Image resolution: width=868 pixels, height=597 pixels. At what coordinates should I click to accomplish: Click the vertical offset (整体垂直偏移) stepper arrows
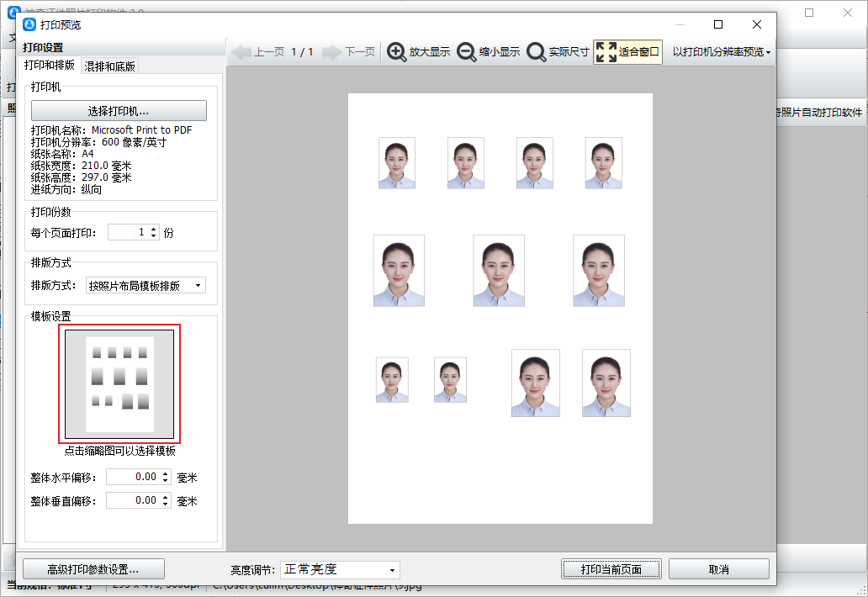(166, 501)
